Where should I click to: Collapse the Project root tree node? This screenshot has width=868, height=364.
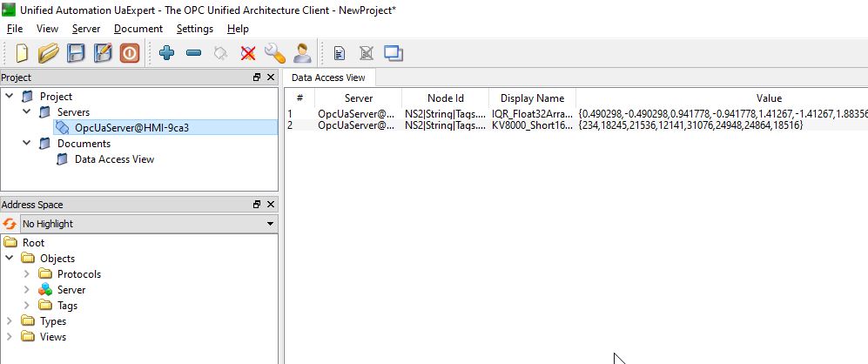pyautogui.click(x=10, y=97)
